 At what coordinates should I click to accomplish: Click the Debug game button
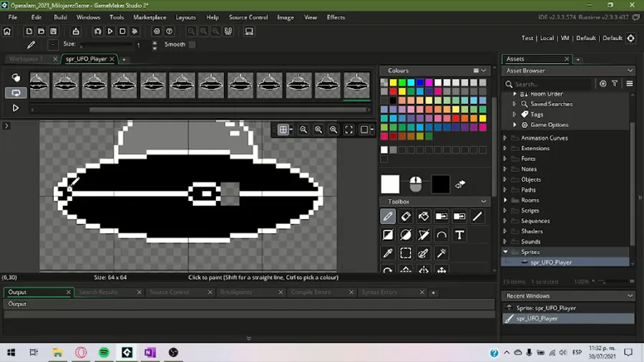(98, 31)
